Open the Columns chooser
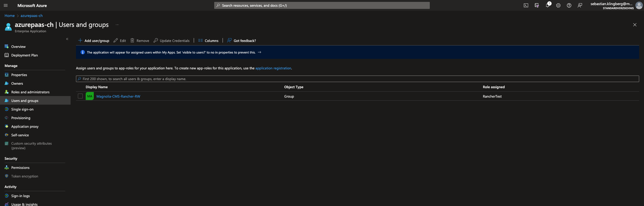This screenshot has width=644, height=206. (x=208, y=41)
